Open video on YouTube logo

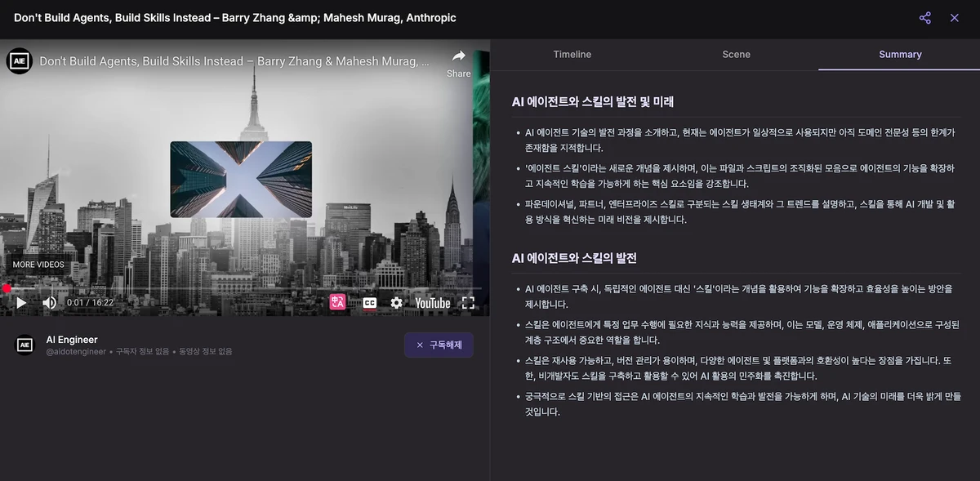[x=433, y=303]
